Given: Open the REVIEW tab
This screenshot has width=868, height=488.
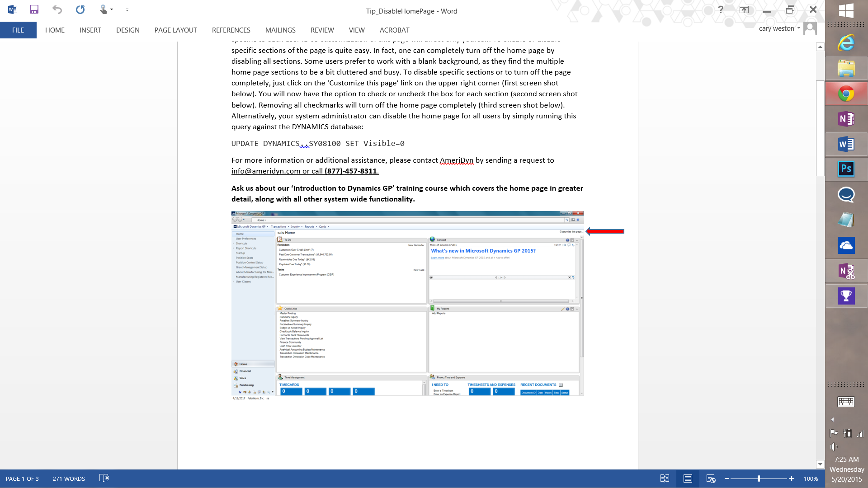Looking at the screenshot, I should tap(322, 30).
